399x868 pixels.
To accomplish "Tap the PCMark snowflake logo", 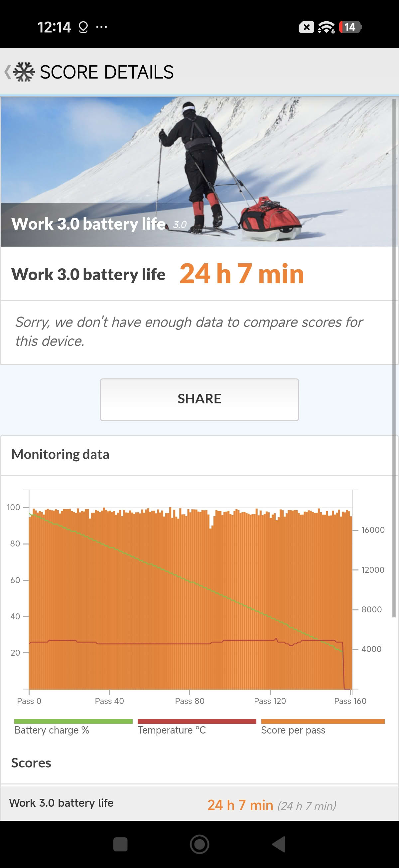I will click(24, 72).
